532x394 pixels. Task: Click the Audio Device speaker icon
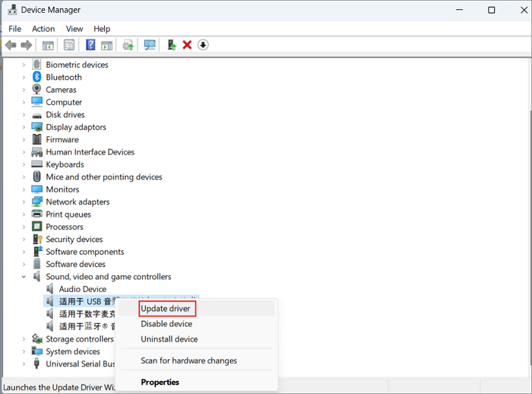click(50, 289)
